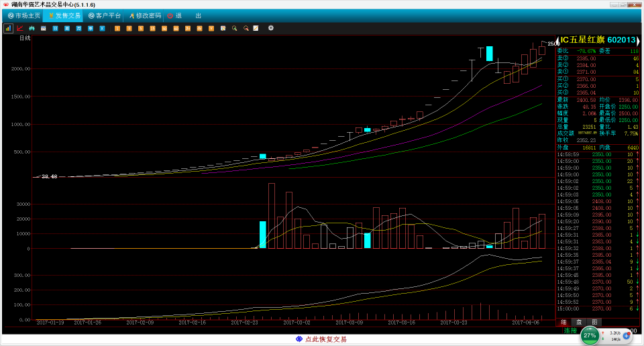This screenshot has height=346, width=644.
Task: Go to next product with right arrow
Action: click(638, 40)
